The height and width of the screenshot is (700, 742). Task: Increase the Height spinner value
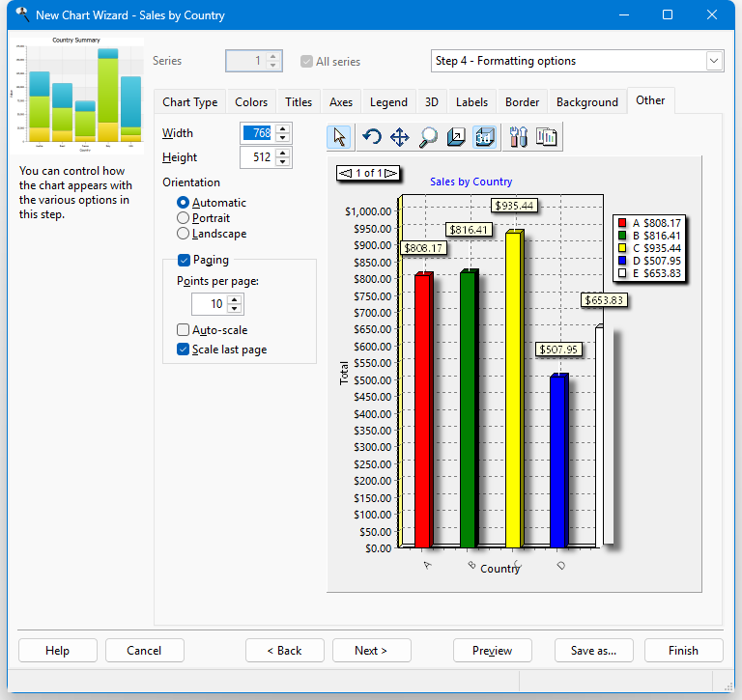point(282,153)
